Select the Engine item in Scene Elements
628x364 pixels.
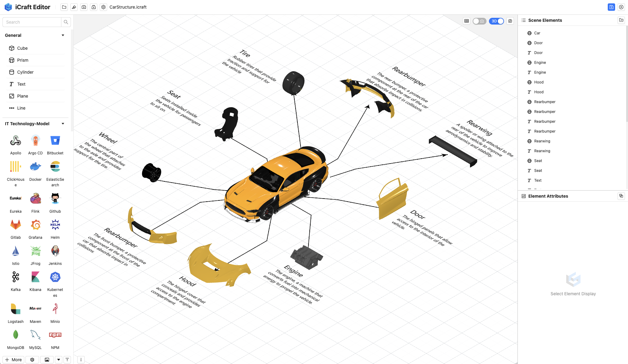click(x=540, y=62)
